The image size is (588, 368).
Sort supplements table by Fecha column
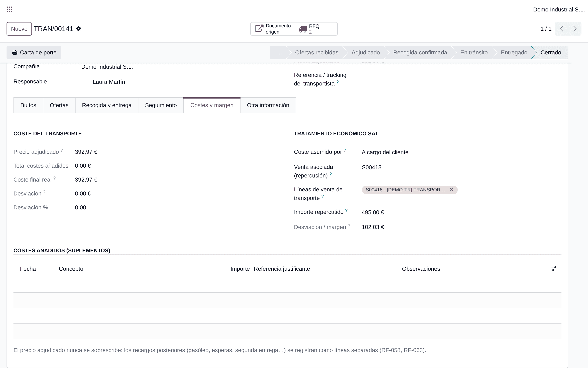[28, 269]
